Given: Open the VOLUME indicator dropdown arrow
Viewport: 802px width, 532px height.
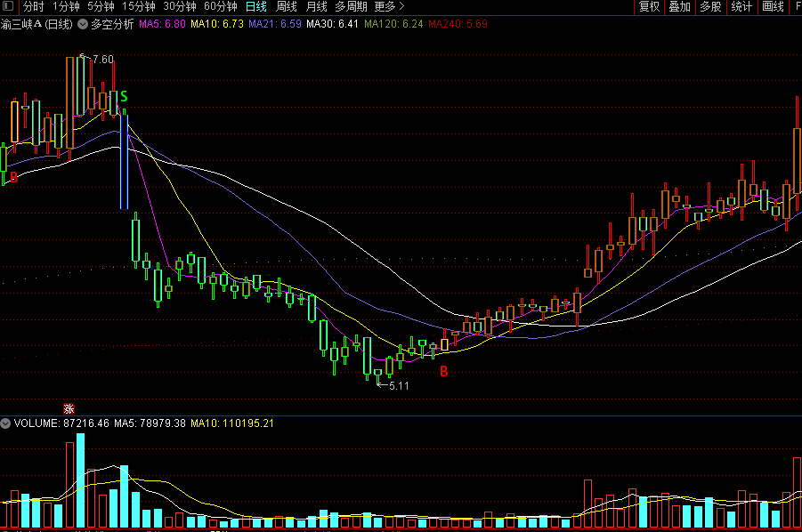Looking at the screenshot, I should click(5, 423).
